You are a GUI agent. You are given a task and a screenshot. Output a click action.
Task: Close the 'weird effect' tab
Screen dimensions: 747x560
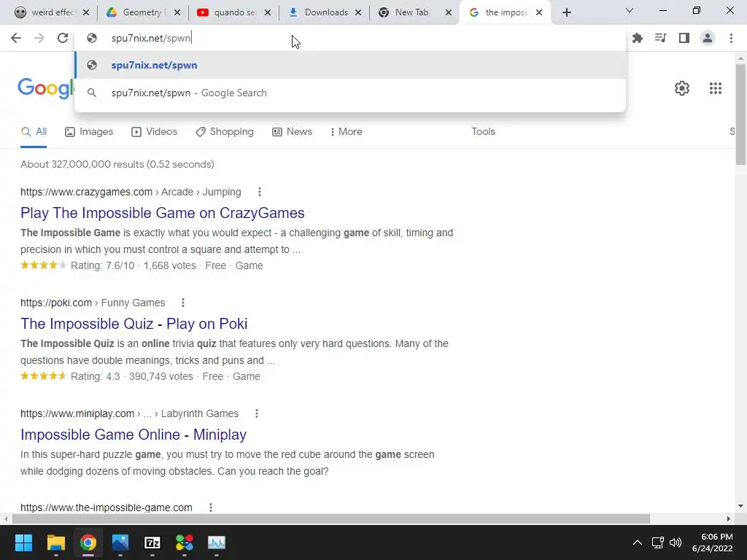point(86,12)
